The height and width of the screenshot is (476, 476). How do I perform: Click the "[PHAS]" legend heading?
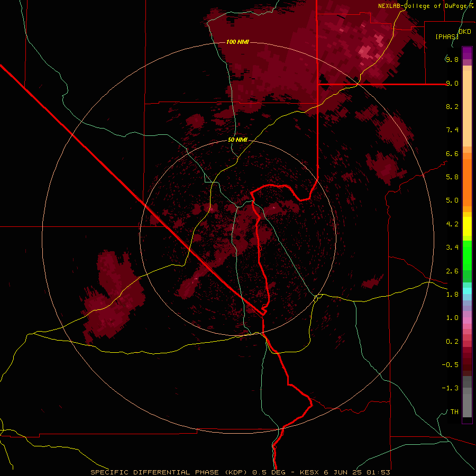click(x=447, y=36)
